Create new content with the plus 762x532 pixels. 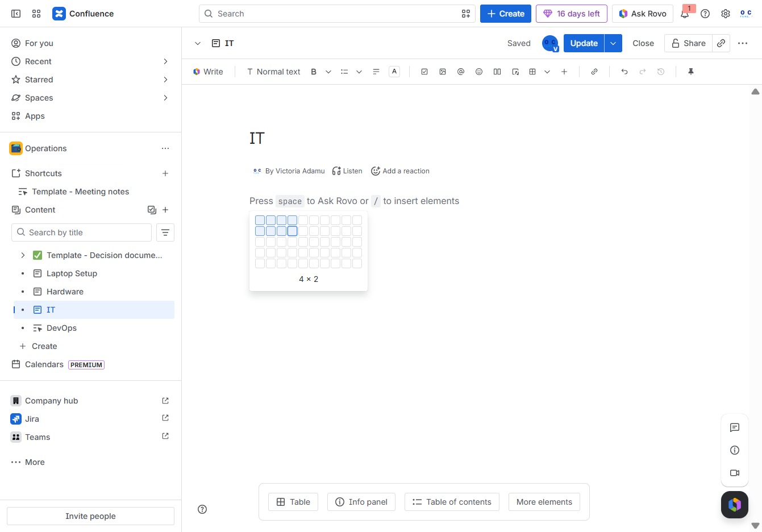(x=165, y=210)
